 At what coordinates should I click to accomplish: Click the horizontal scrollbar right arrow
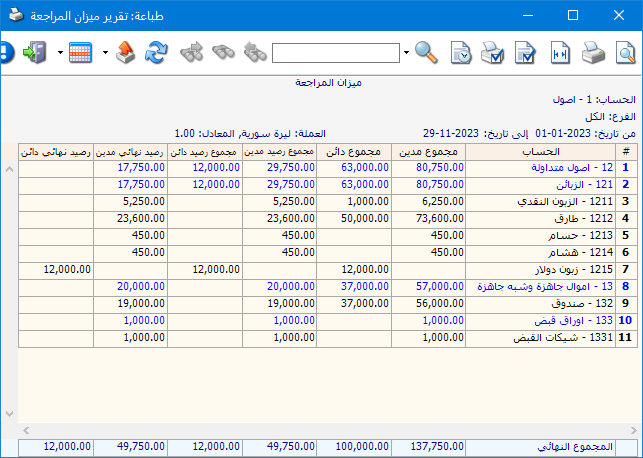(634, 430)
